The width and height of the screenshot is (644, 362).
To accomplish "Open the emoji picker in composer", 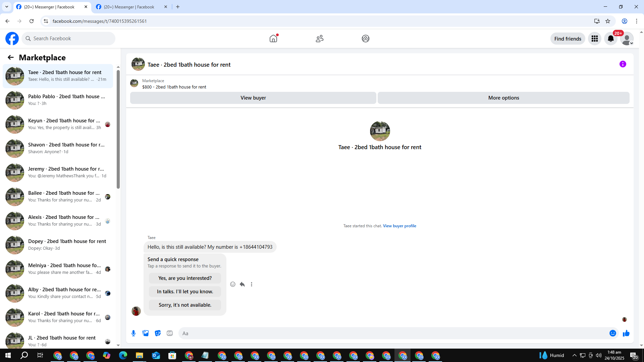I will click(613, 333).
